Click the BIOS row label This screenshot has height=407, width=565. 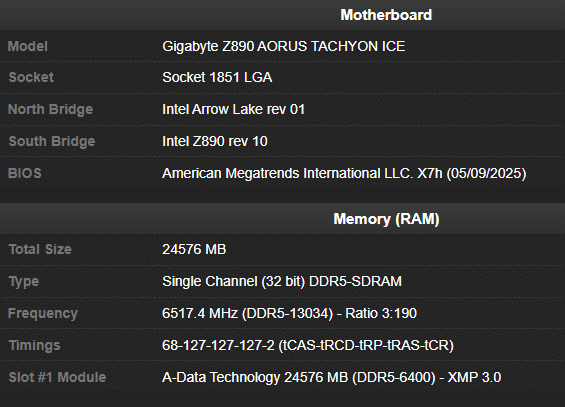click(x=25, y=173)
